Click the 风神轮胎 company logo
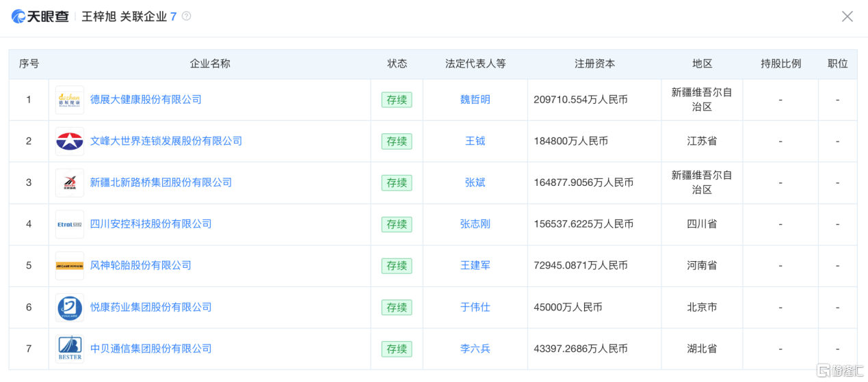This screenshot has width=868, height=382. (70, 266)
